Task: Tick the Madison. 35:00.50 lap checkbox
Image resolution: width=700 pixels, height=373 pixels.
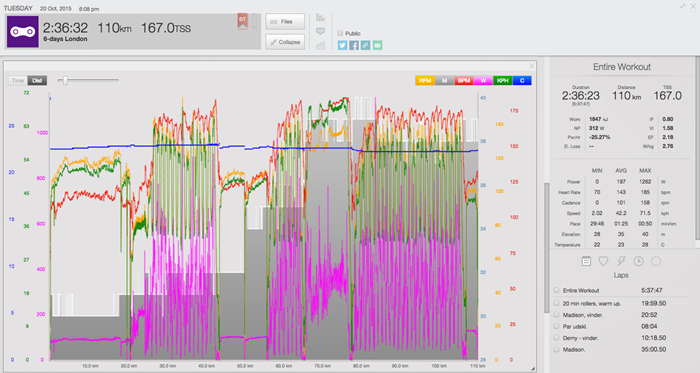Action: pyautogui.click(x=556, y=349)
